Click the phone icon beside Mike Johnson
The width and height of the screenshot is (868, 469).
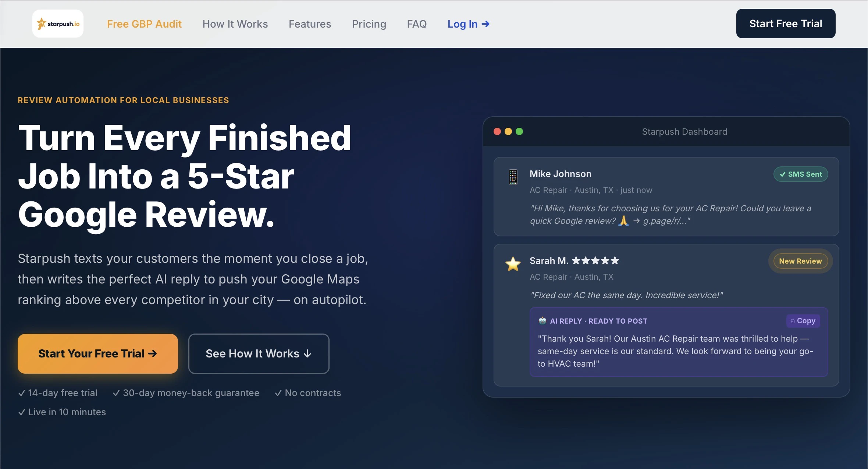(x=513, y=177)
